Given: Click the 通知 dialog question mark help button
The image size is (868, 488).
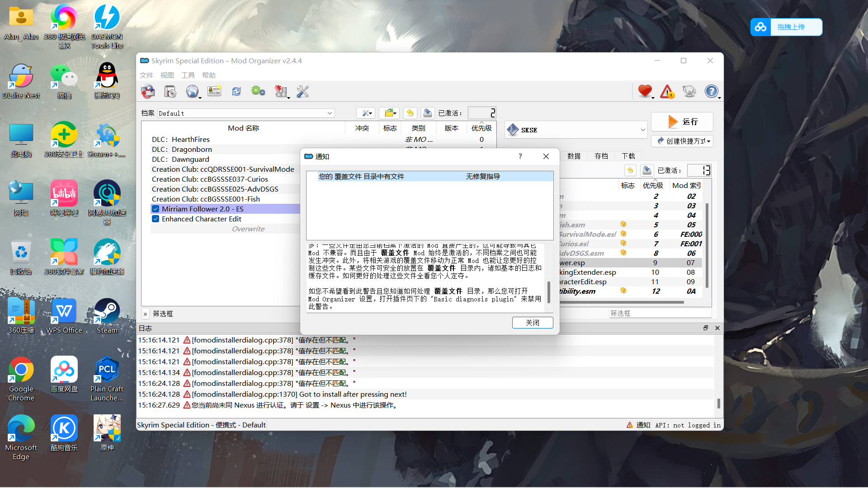Looking at the screenshot, I should point(520,156).
